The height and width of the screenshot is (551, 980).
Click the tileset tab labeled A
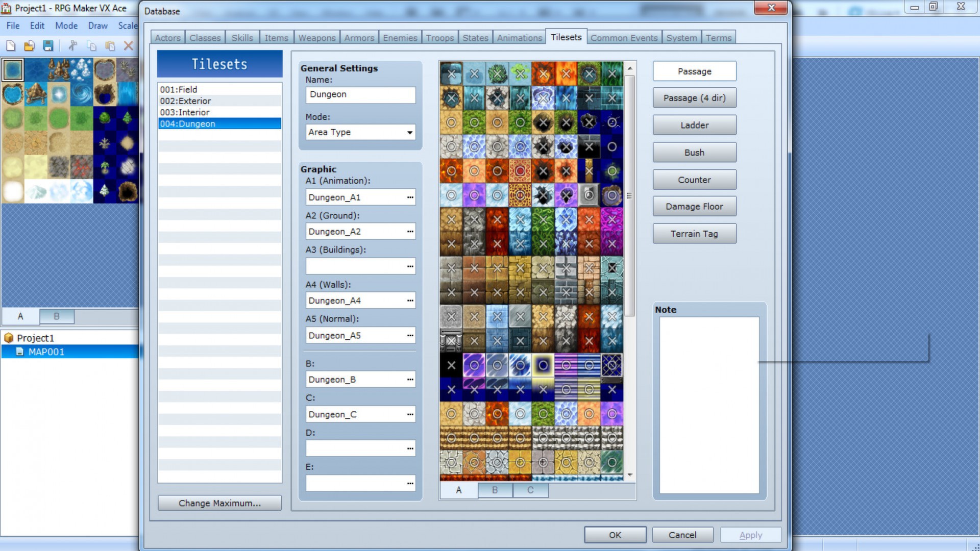pyautogui.click(x=459, y=490)
